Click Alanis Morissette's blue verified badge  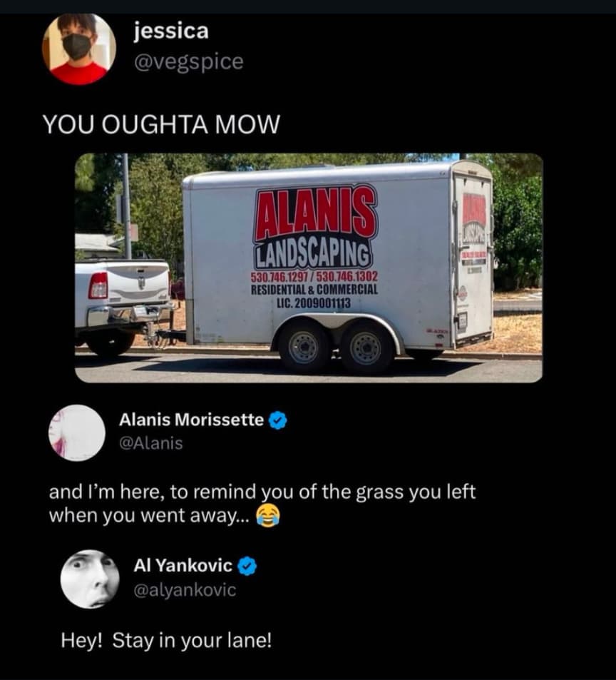[278, 420]
